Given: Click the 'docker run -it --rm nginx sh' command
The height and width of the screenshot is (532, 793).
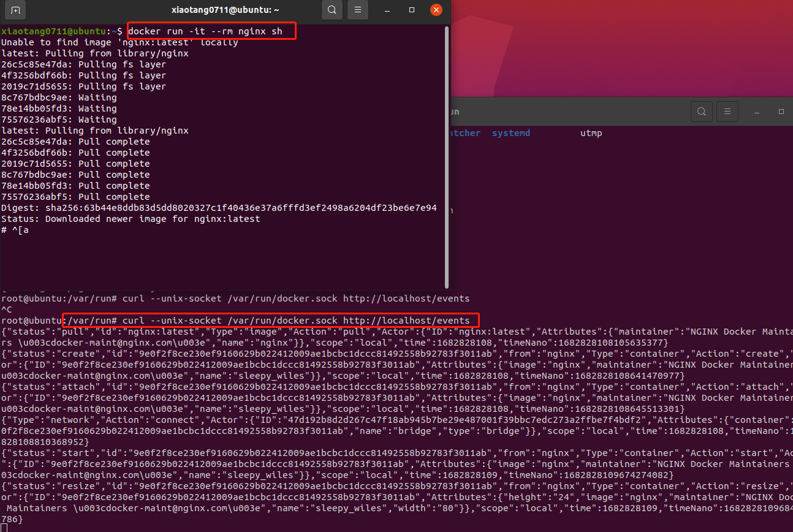Looking at the screenshot, I should click(205, 31).
